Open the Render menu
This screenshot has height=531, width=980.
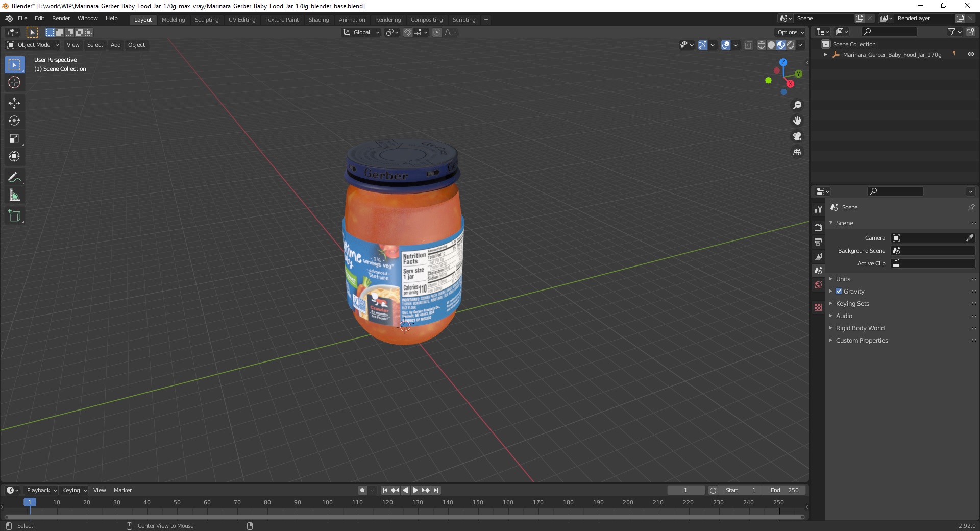pos(61,18)
